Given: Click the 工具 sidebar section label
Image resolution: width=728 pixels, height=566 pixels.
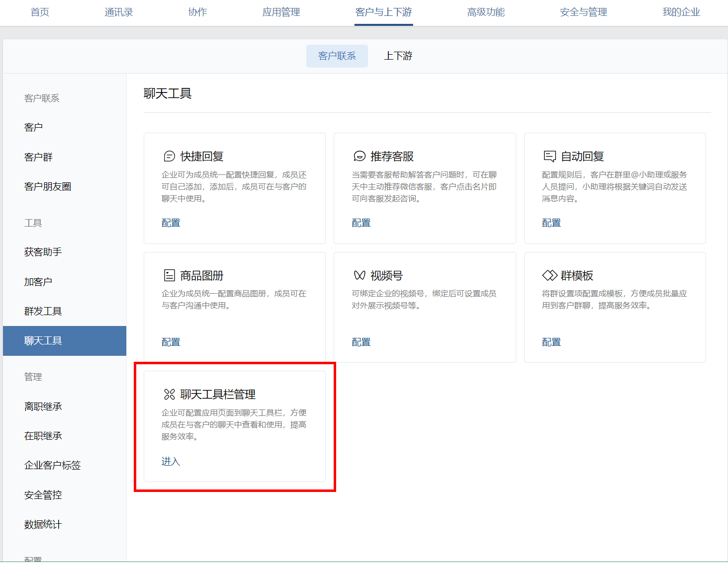Looking at the screenshot, I should point(33,223).
